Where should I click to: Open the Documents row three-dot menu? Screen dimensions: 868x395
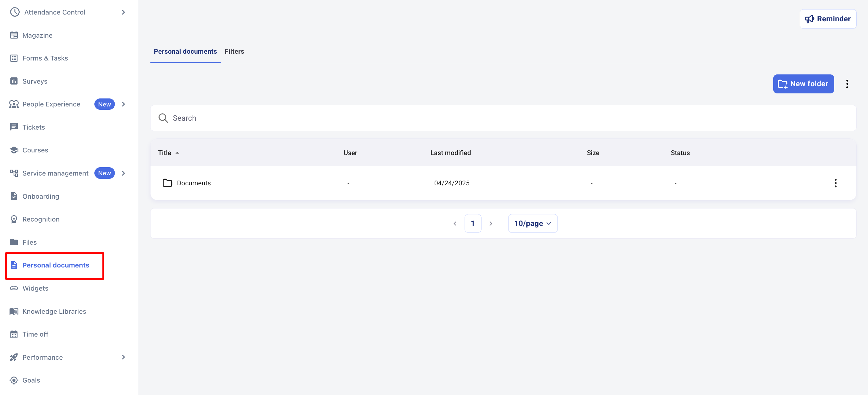tap(835, 183)
